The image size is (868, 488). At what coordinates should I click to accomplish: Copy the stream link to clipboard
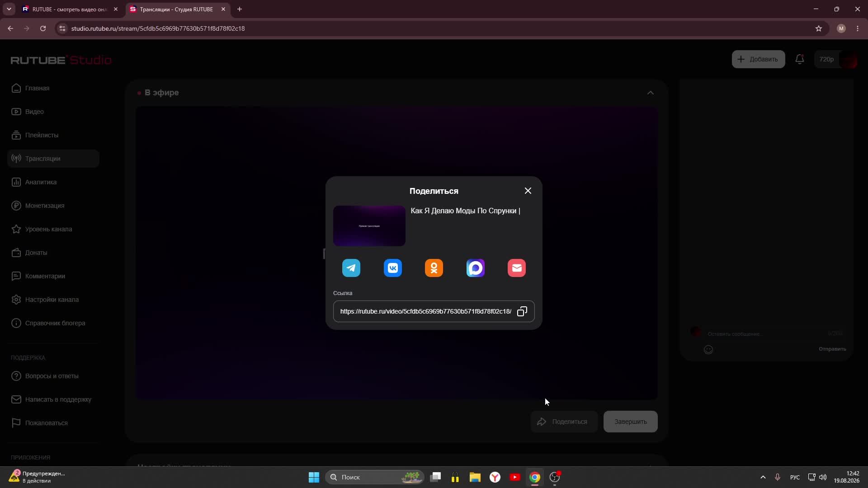coord(522,311)
